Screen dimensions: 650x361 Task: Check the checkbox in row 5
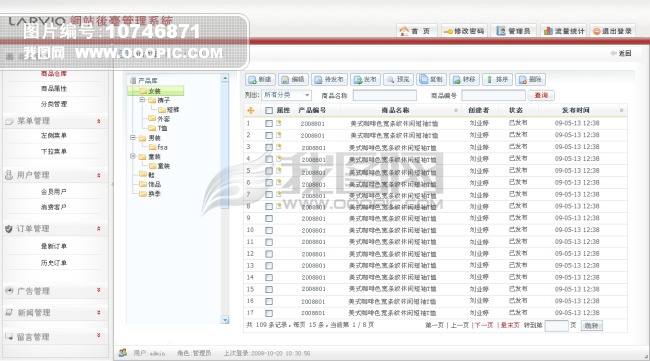pos(269,171)
